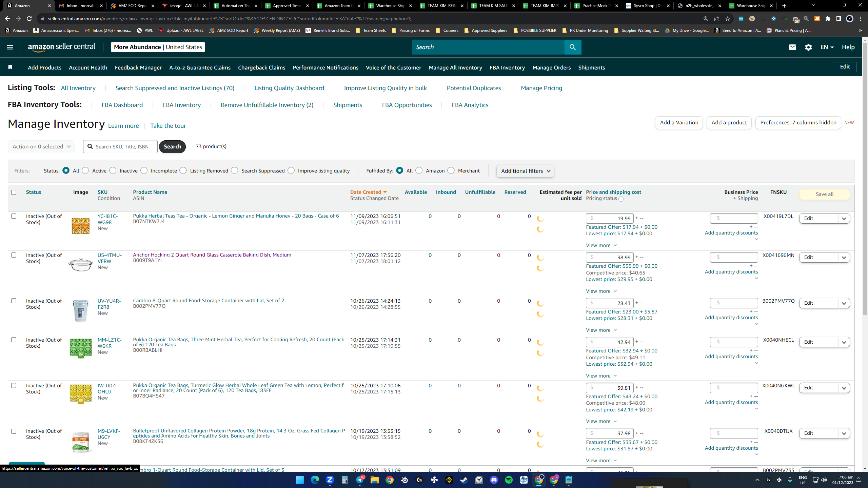Screen dimensions: 868x488
Task: Tick the select-all checkbox in table header
Action: pyautogui.click(x=14, y=192)
